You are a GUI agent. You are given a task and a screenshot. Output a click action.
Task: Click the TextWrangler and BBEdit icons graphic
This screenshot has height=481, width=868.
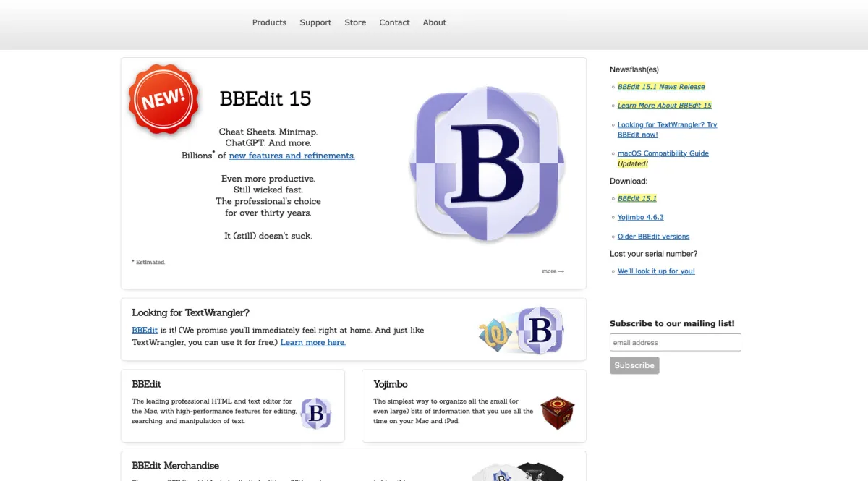click(522, 331)
